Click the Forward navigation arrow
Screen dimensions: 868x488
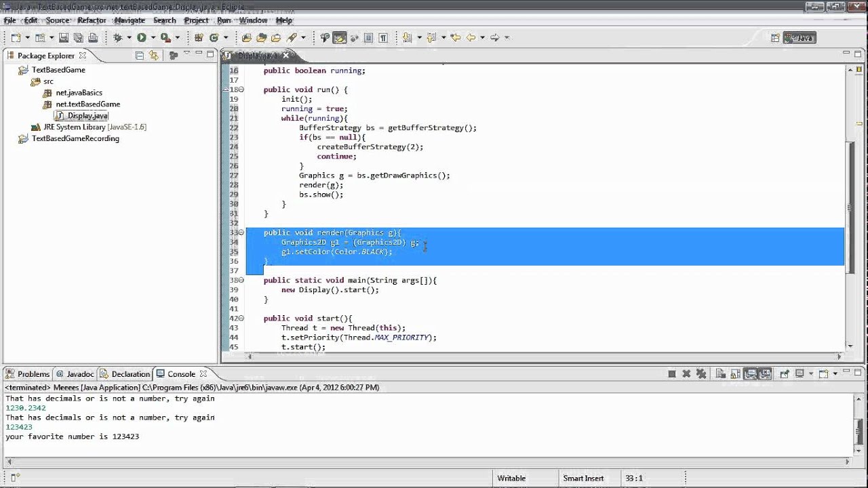coord(494,38)
